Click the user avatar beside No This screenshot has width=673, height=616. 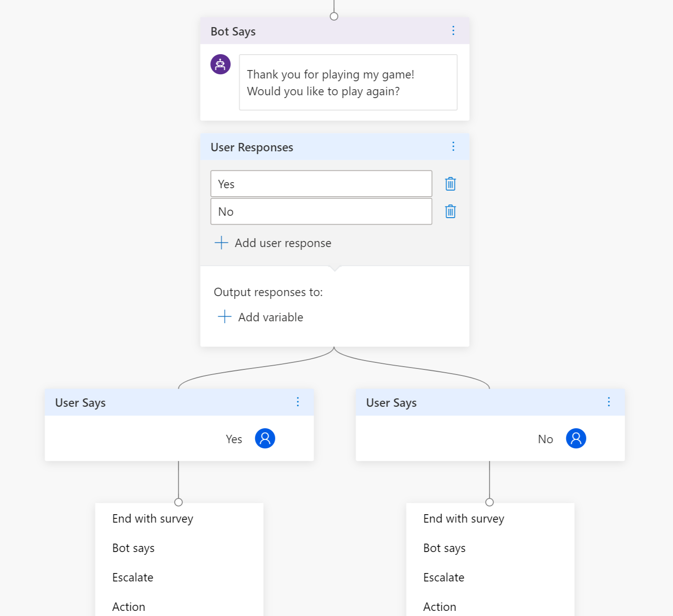pos(576,439)
